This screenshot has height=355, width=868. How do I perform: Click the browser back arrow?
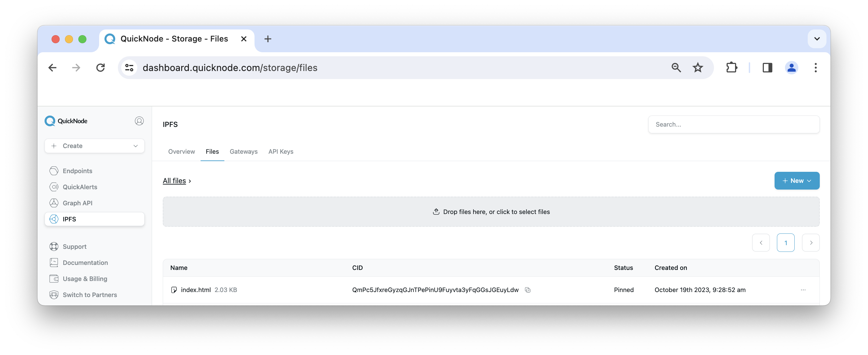pos(52,68)
